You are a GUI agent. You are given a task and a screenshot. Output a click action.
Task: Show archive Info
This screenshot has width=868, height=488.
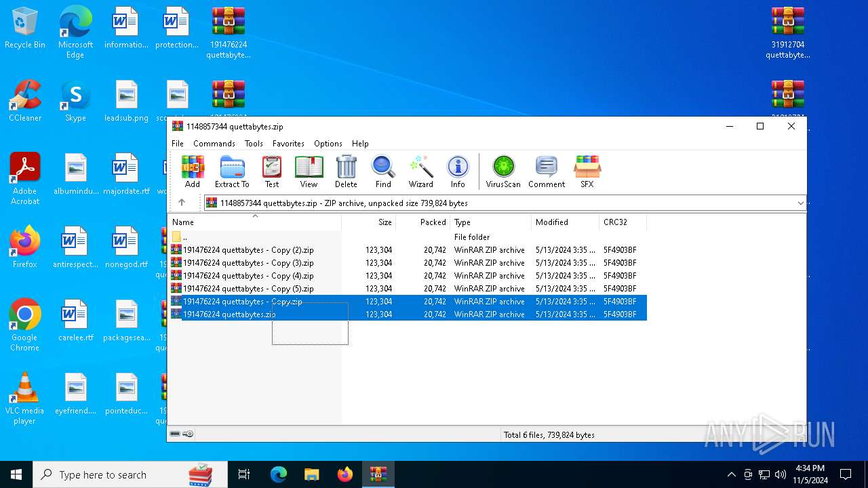458,171
